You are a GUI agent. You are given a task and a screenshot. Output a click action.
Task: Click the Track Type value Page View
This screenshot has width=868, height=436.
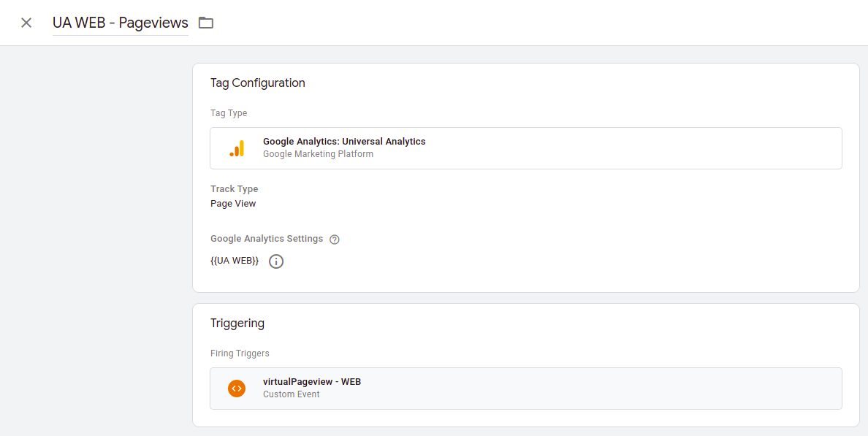pos(233,203)
